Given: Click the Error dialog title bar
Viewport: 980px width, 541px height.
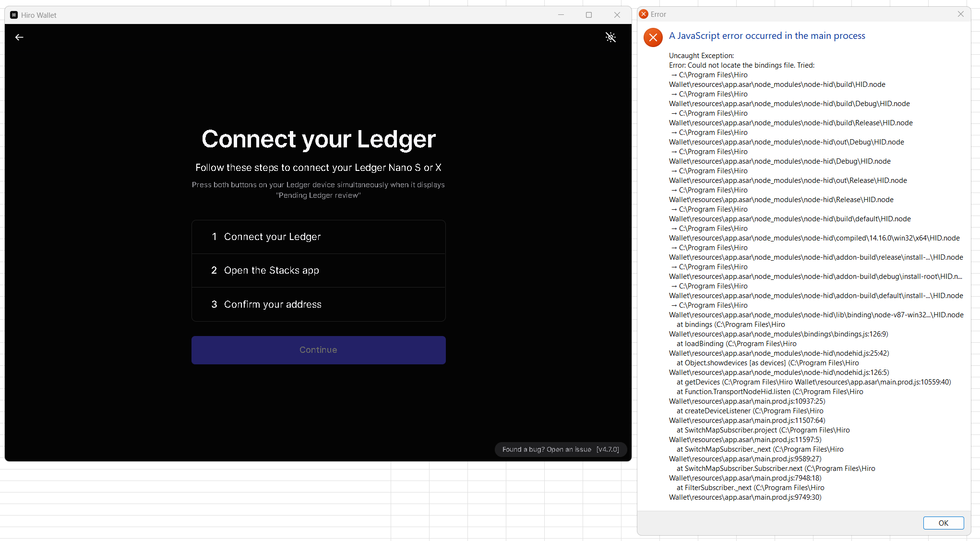Looking at the screenshot, I should [x=792, y=14].
